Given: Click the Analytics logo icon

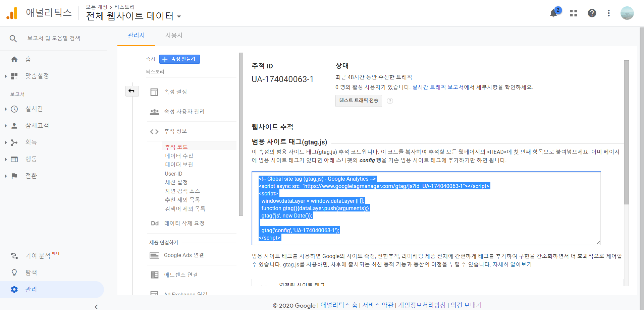Looking at the screenshot, I should click(x=12, y=13).
